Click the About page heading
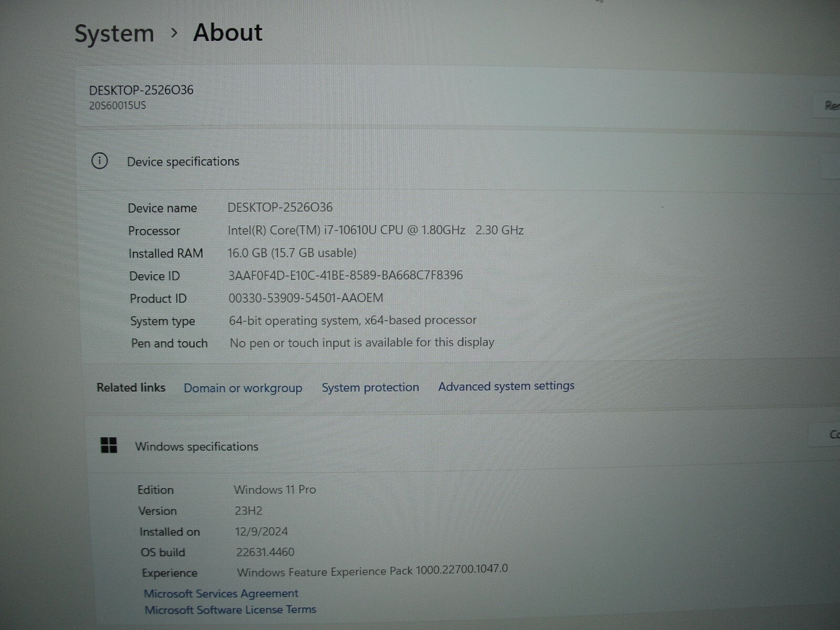Viewport: 840px width, 630px height. coord(227,33)
